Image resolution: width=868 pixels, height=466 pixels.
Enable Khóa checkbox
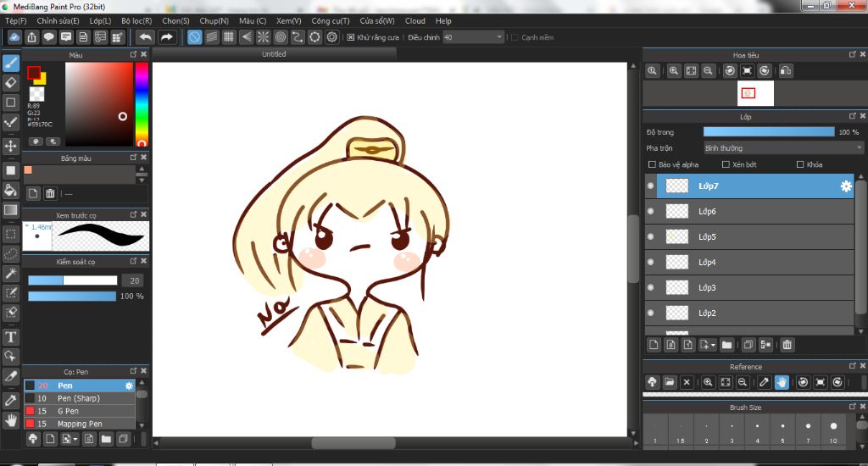800,164
